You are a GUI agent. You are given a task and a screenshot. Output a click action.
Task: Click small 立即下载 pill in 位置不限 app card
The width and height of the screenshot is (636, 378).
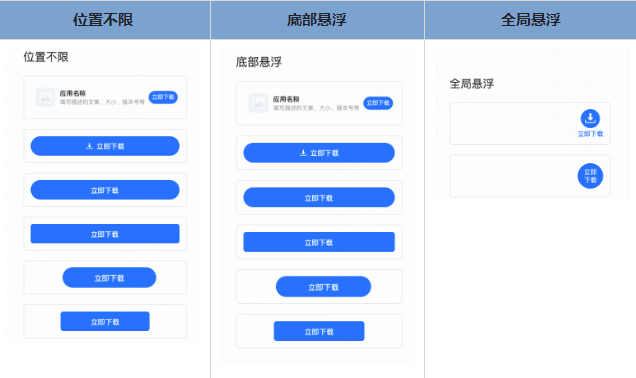coord(163,97)
